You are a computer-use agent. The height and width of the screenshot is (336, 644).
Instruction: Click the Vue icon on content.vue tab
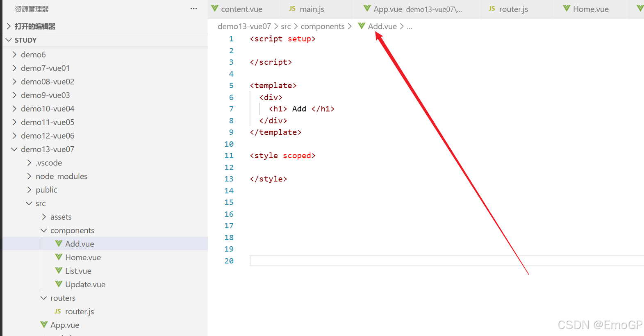(x=214, y=8)
